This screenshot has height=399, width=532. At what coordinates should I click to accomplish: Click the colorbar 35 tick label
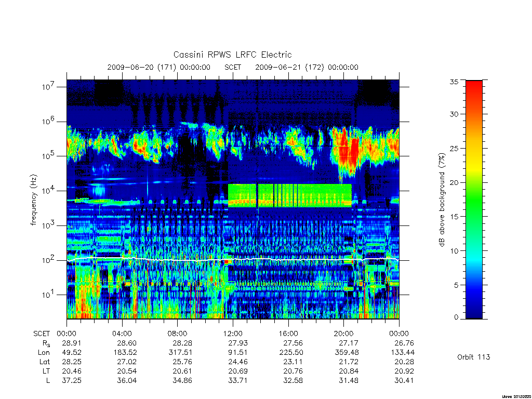[454, 82]
